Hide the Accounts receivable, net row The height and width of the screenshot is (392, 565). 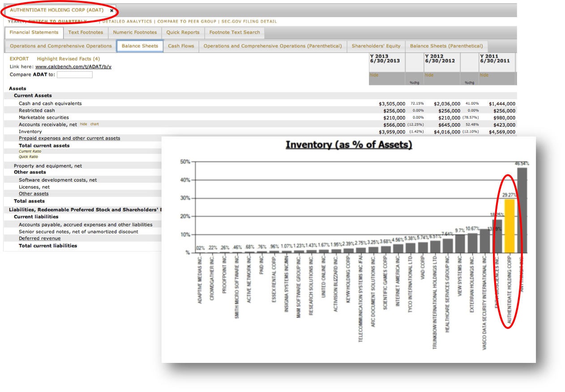pos(83,124)
